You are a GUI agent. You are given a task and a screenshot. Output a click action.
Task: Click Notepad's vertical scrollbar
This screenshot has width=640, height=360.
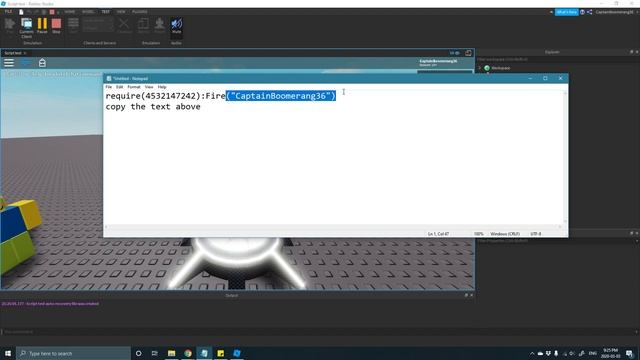(x=565, y=157)
